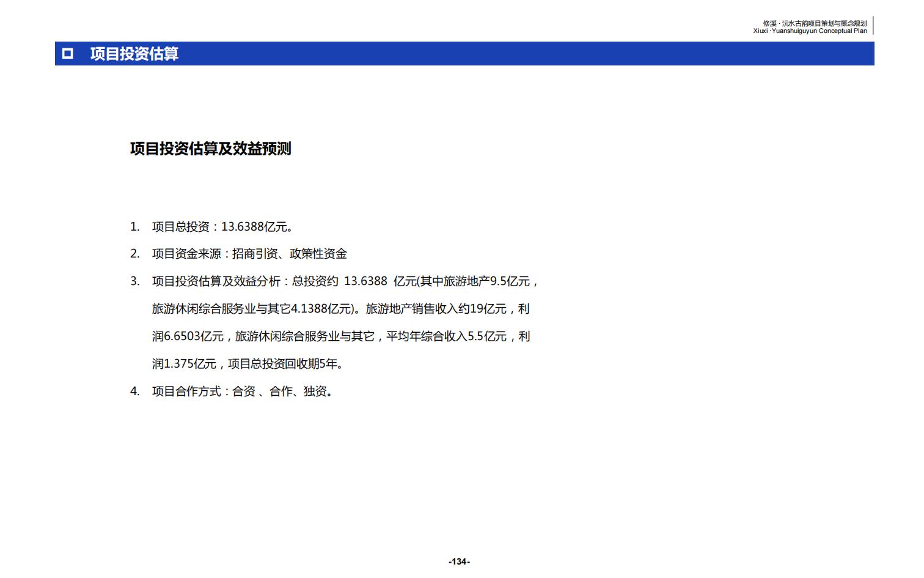Click the line 项目资金来源：招商引资、政策性资金

[x=249, y=254]
